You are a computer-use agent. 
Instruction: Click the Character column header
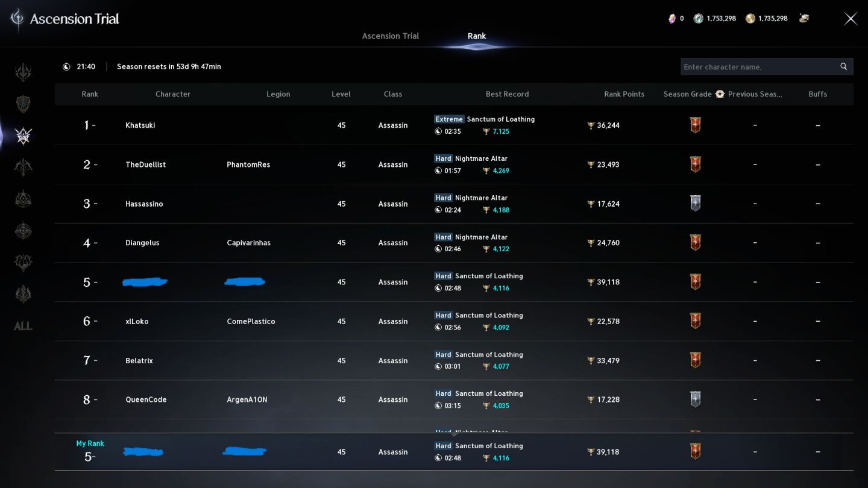pyautogui.click(x=173, y=94)
